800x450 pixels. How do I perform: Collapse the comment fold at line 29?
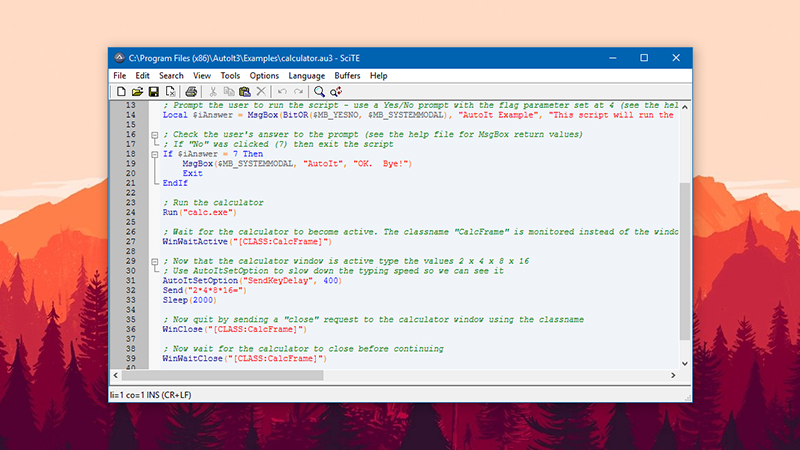coord(155,262)
